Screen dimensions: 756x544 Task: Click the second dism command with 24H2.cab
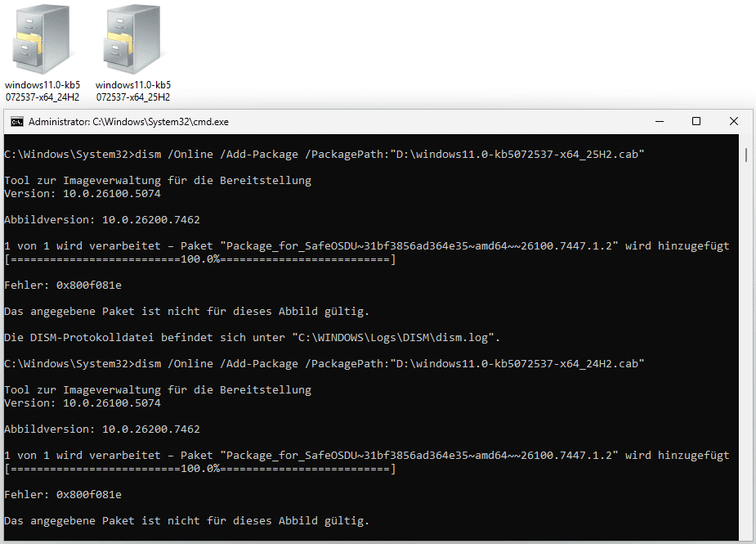(x=324, y=364)
